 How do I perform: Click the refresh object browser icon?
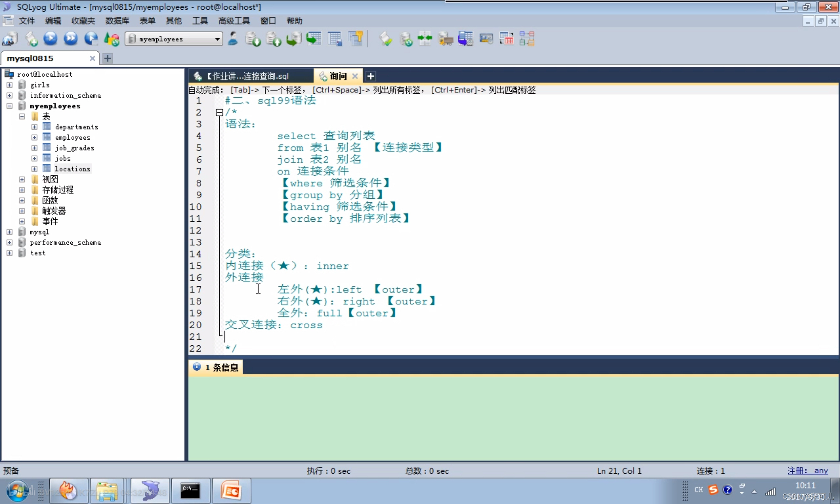tap(112, 39)
